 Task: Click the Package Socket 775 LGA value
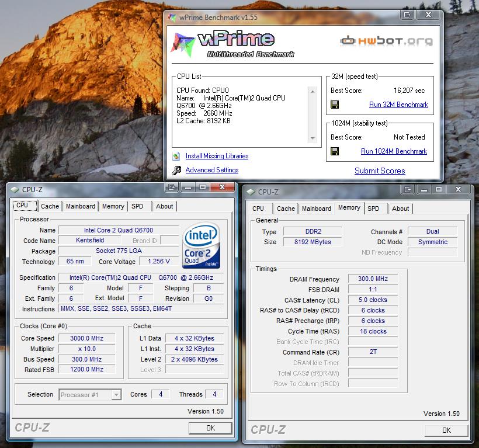click(119, 251)
